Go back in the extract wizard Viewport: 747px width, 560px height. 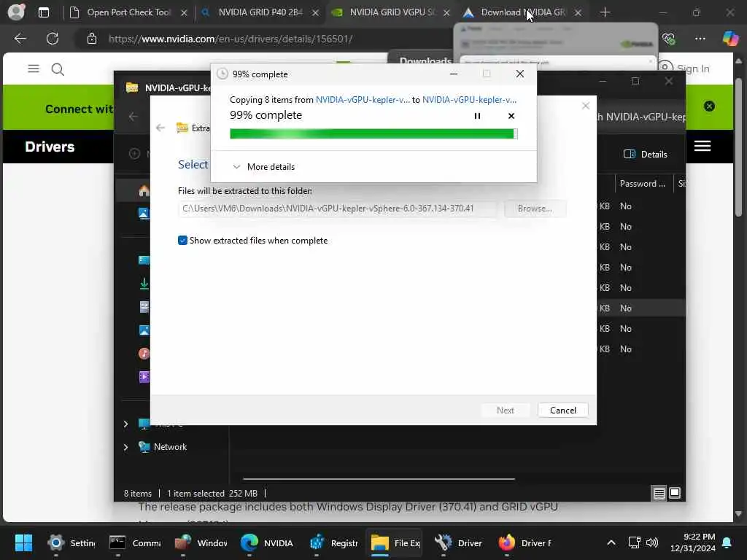pos(160,128)
